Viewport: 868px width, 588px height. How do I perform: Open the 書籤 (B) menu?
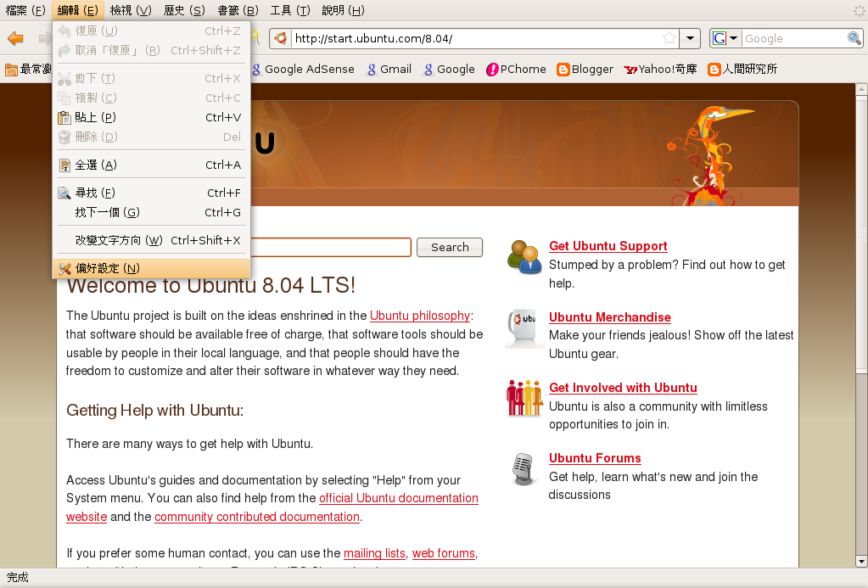(238, 10)
